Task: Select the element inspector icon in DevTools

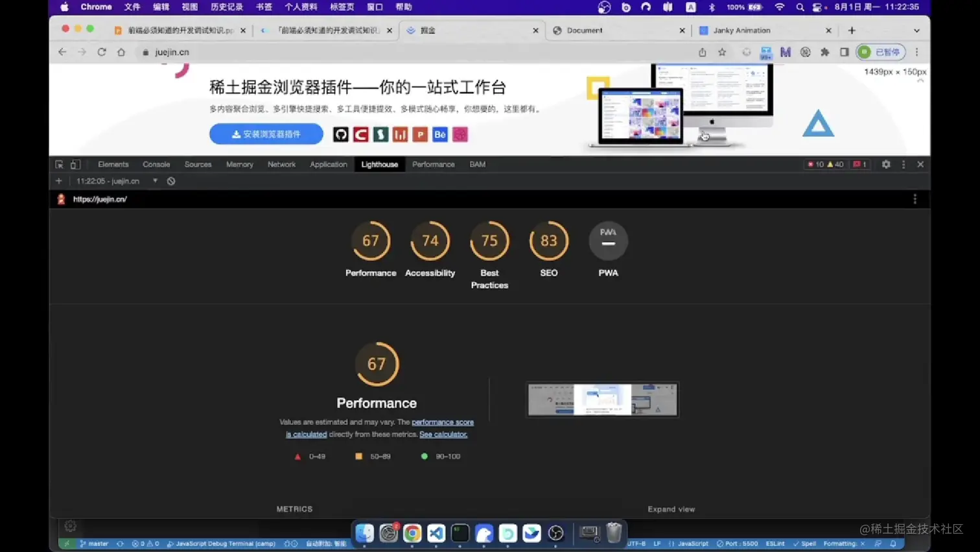Action: pyautogui.click(x=60, y=165)
